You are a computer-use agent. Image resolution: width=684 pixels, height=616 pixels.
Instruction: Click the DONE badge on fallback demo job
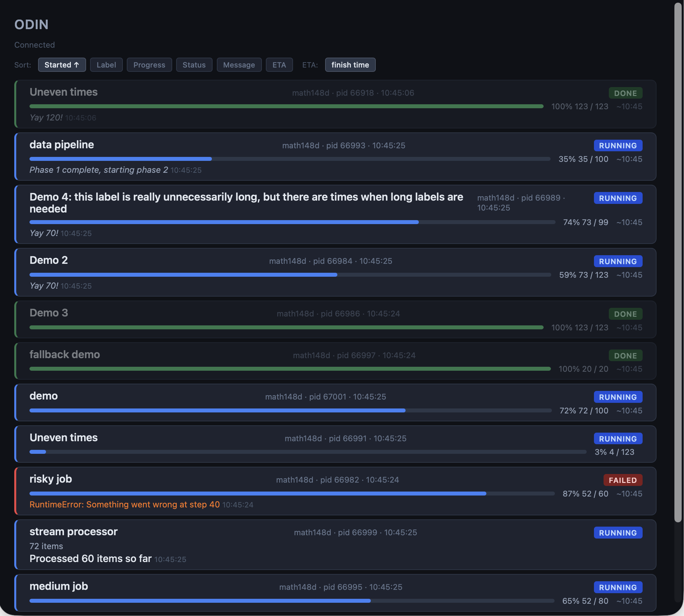[625, 355]
